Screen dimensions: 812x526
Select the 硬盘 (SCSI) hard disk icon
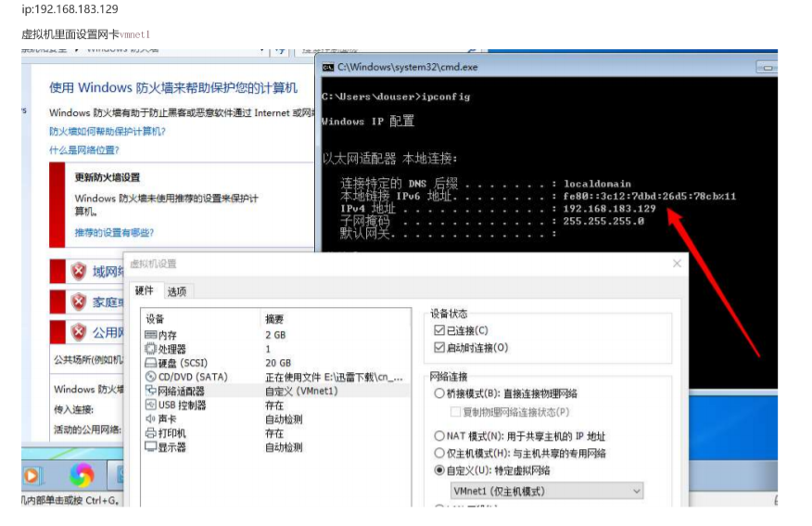click(150, 363)
